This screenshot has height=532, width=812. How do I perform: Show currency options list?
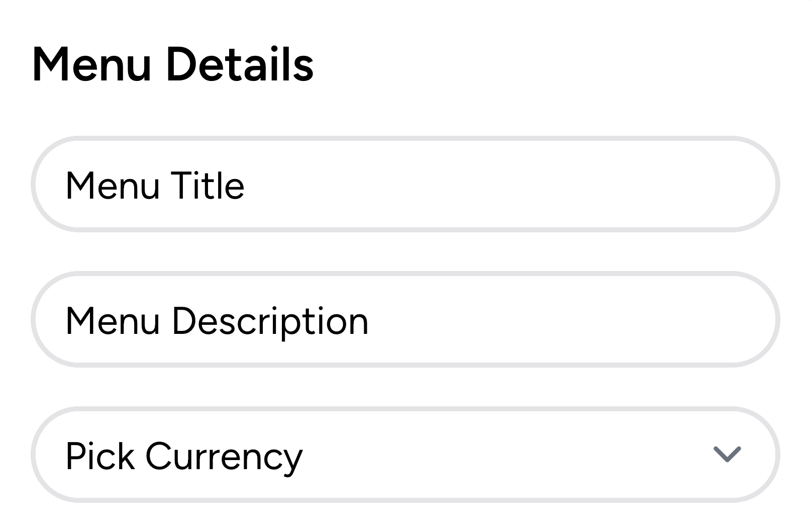[405, 455]
